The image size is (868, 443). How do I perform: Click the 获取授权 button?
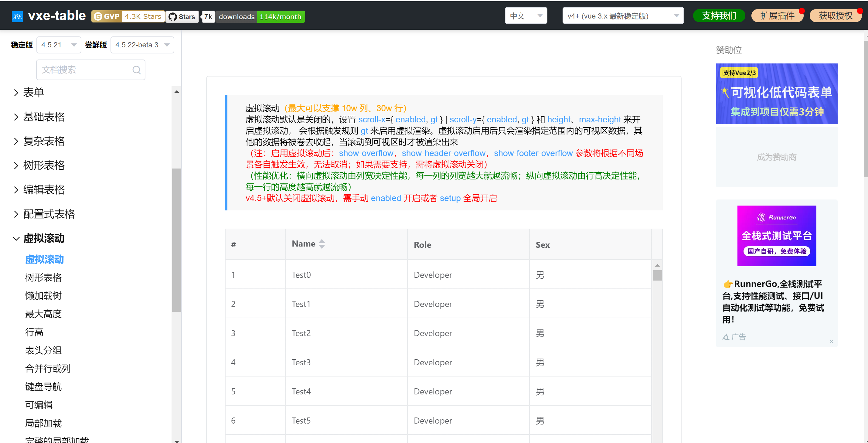tap(835, 16)
